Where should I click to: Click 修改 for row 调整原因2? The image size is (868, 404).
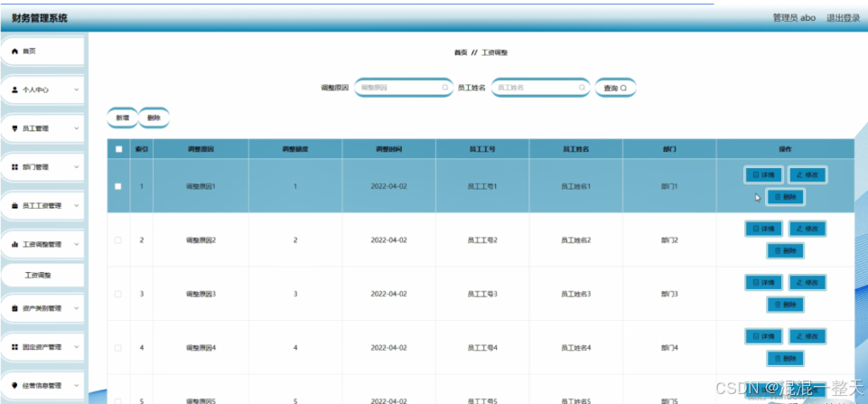click(x=807, y=229)
